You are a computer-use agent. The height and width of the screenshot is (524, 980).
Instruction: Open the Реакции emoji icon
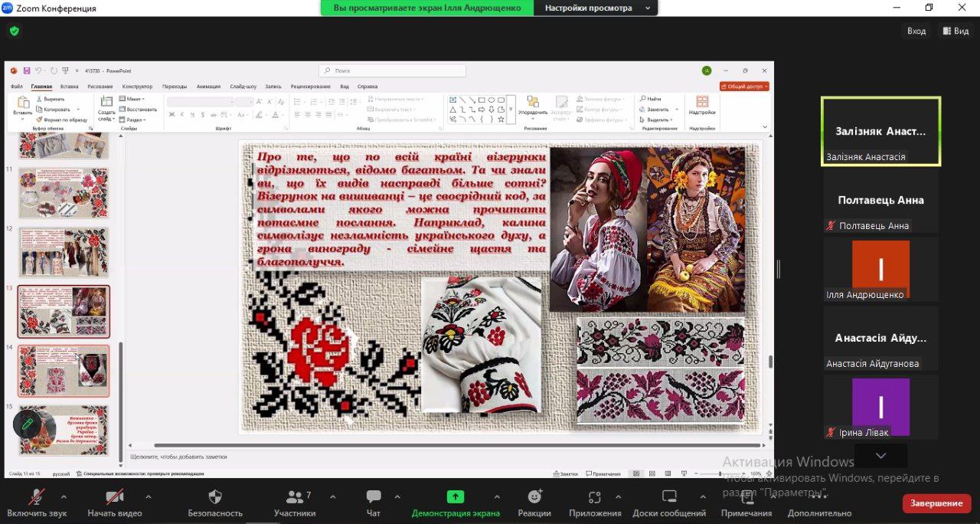pos(534,497)
